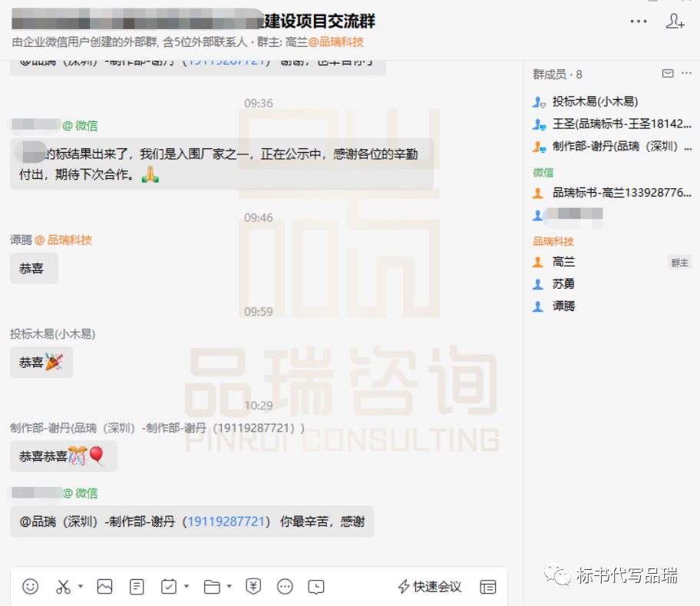
Task: Click the chat history bubble icon
Action: coord(315,586)
